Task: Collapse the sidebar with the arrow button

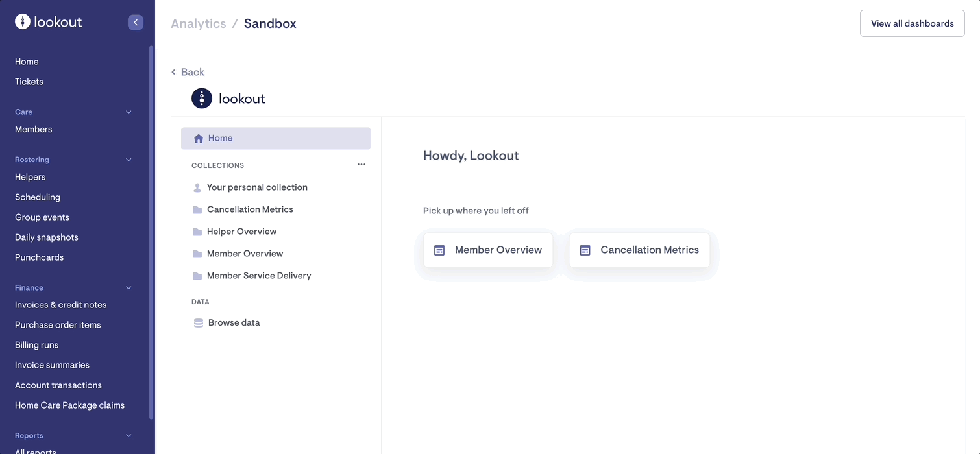Action: [x=135, y=22]
